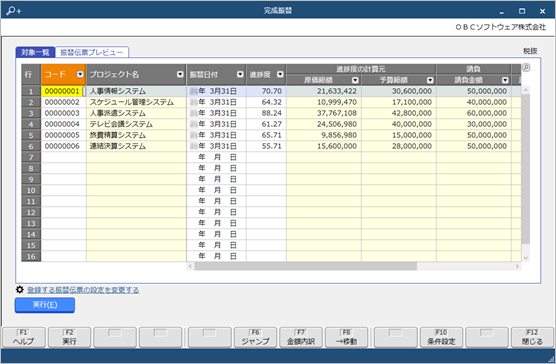
Task: Click budget total 17,100,000
Action: coord(412,102)
